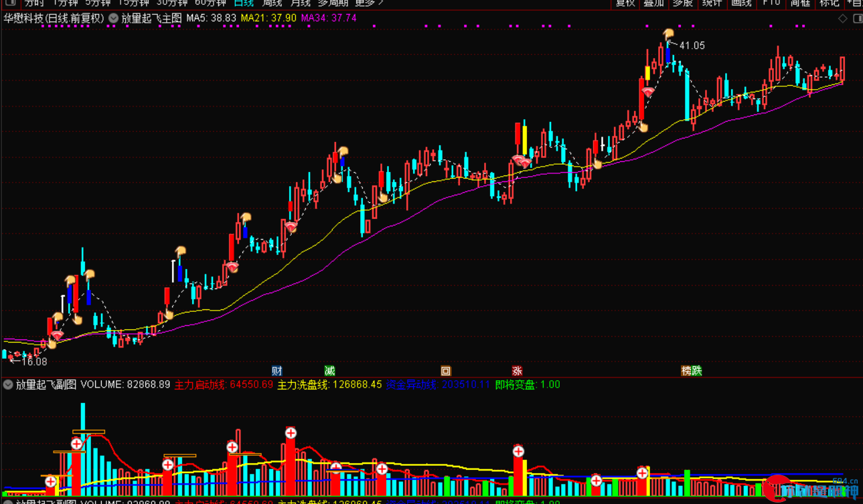Switch to 60分钟 period tab
This screenshot has height=504, width=863.
pyautogui.click(x=210, y=3)
